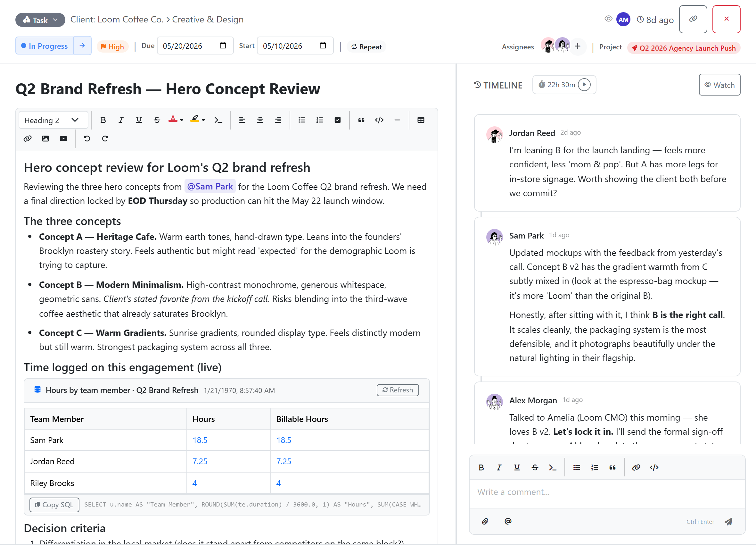Toggle bold in the comment editor toolbar
Viewport: 756px width, 545px height.
tap(481, 467)
